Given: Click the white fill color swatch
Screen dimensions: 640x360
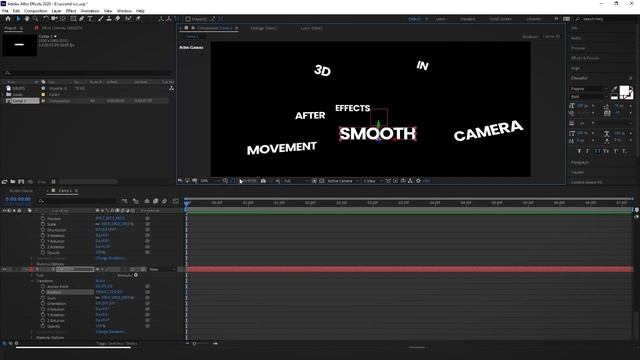Looking at the screenshot, I should 624,91.
